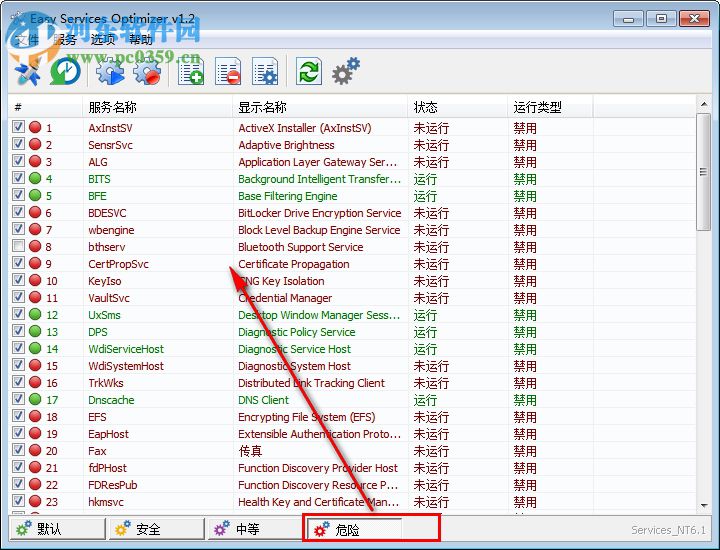Uncheck the KeyIso service checkbox
The width and height of the screenshot is (720, 550).
click(x=18, y=280)
